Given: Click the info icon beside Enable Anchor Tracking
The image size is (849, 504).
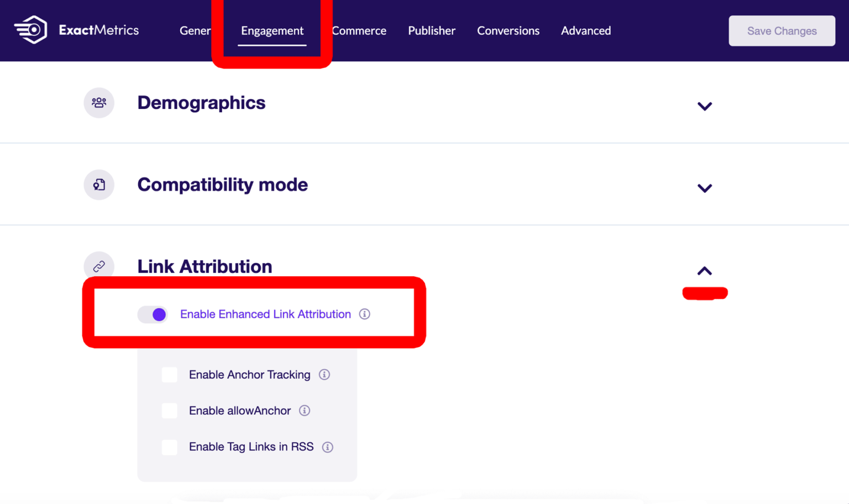Looking at the screenshot, I should (x=324, y=374).
